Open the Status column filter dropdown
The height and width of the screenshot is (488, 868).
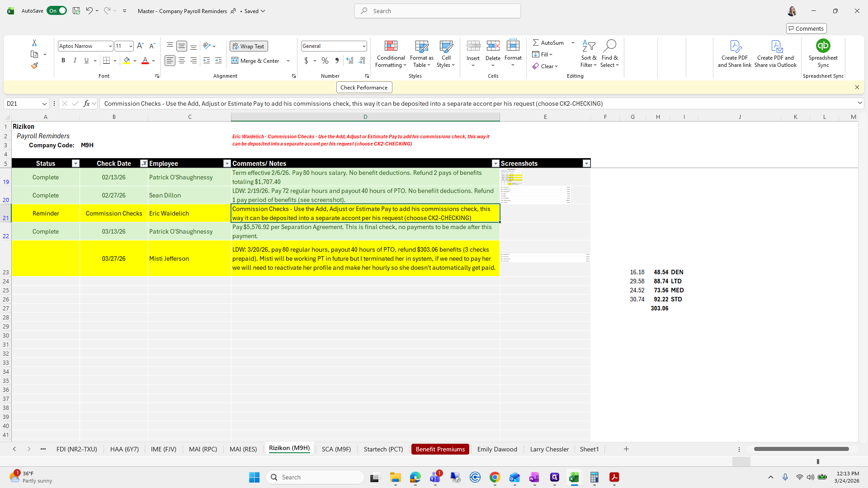point(75,164)
